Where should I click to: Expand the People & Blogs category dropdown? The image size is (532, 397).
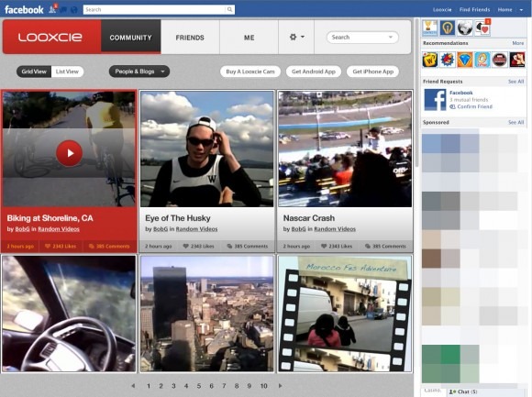click(x=139, y=72)
